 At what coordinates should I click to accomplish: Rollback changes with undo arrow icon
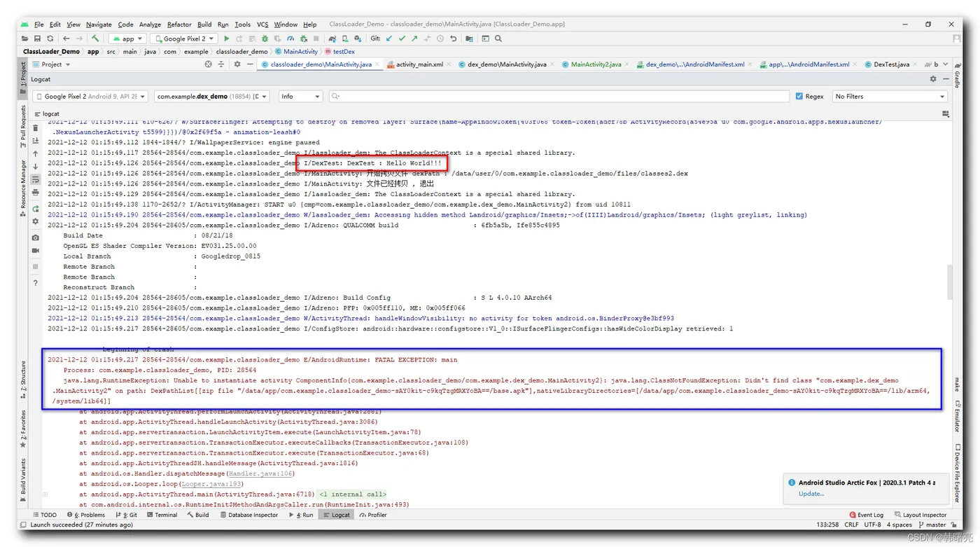[x=453, y=39]
